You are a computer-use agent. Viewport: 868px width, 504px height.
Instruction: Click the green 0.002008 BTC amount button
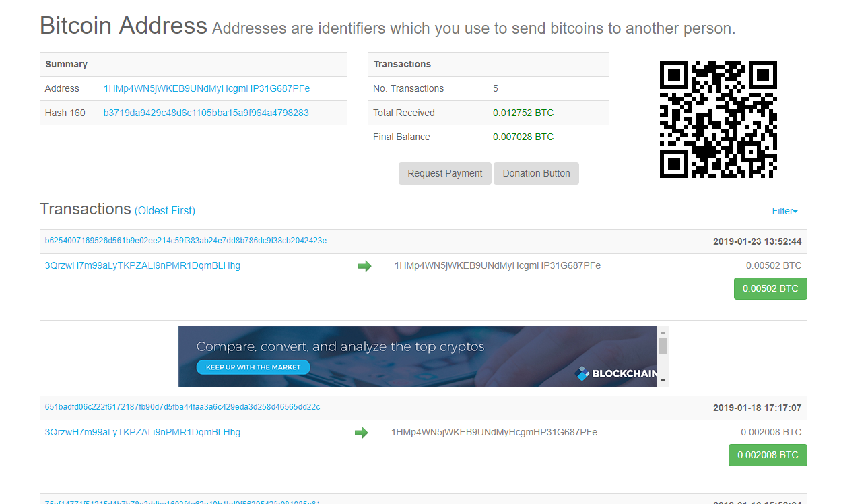768,455
